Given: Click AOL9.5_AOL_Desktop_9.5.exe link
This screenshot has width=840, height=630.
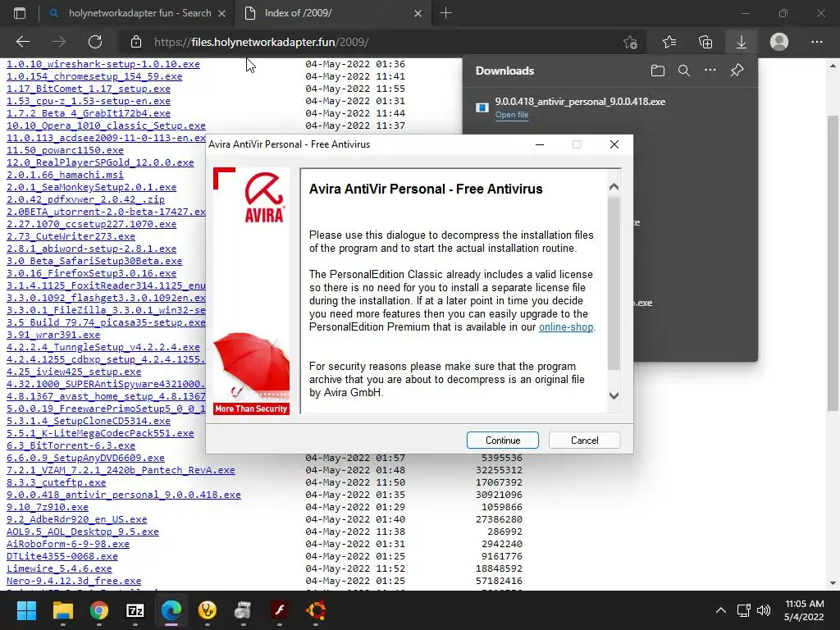Looking at the screenshot, I should (x=83, y=532).
